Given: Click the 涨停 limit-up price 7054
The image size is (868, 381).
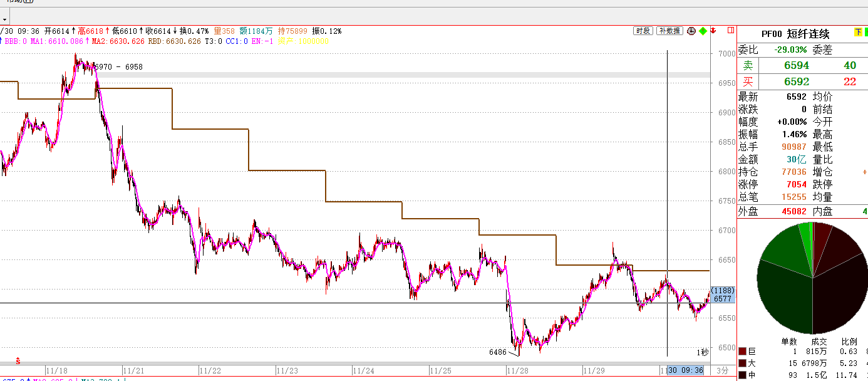Looking at the screenshot, I should tap(797, 184).
